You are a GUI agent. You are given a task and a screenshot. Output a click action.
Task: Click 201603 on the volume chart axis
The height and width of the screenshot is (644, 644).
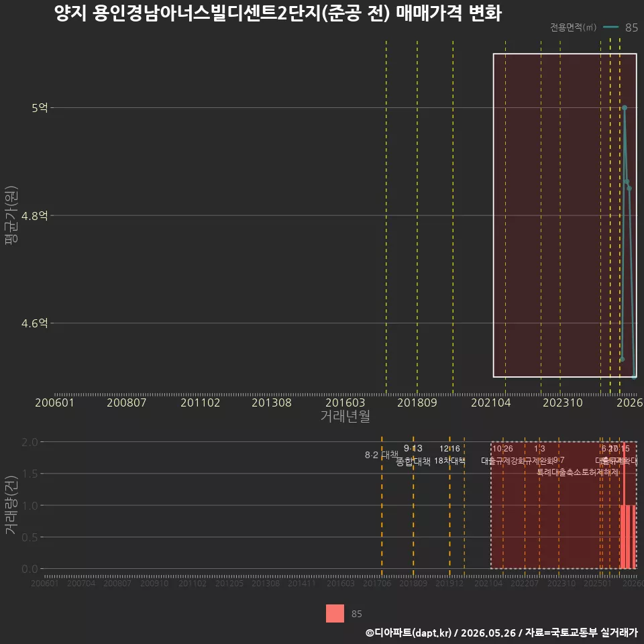[341, 583]
